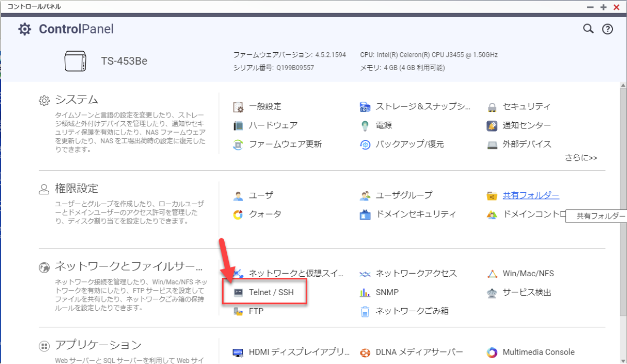Open 外部デバイス icon
Viewport: 627px width, 364px height.
pos(492,145)
